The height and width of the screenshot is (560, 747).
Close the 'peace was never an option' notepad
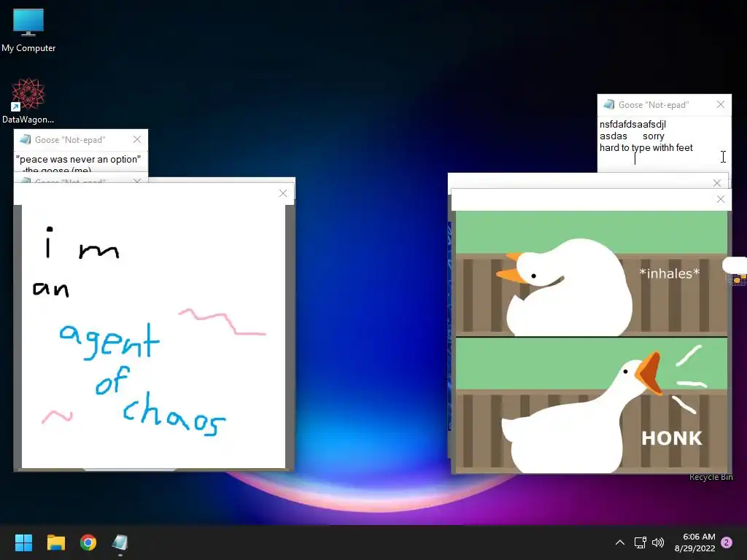[137, 139]
